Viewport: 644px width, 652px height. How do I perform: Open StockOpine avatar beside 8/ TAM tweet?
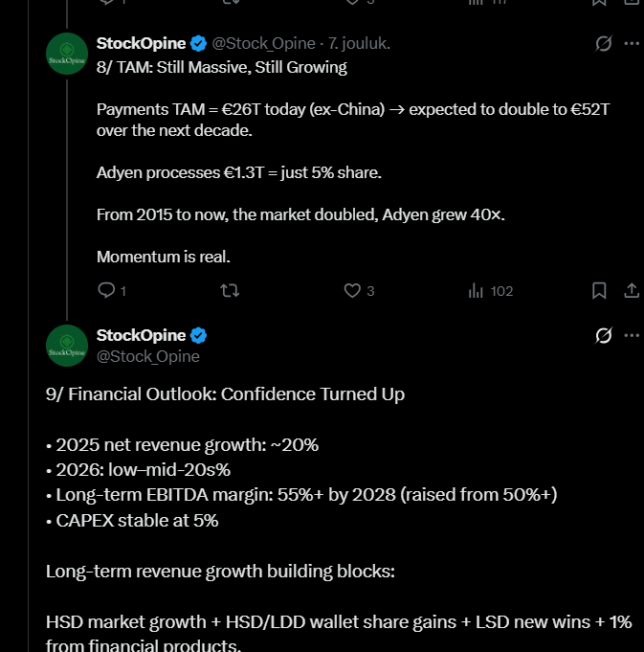pos(66,54)
